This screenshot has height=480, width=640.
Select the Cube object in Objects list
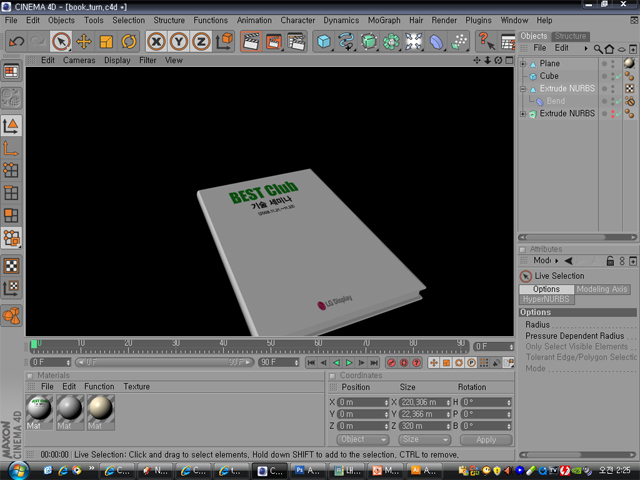pyautogui.click(x=549, y=76)
